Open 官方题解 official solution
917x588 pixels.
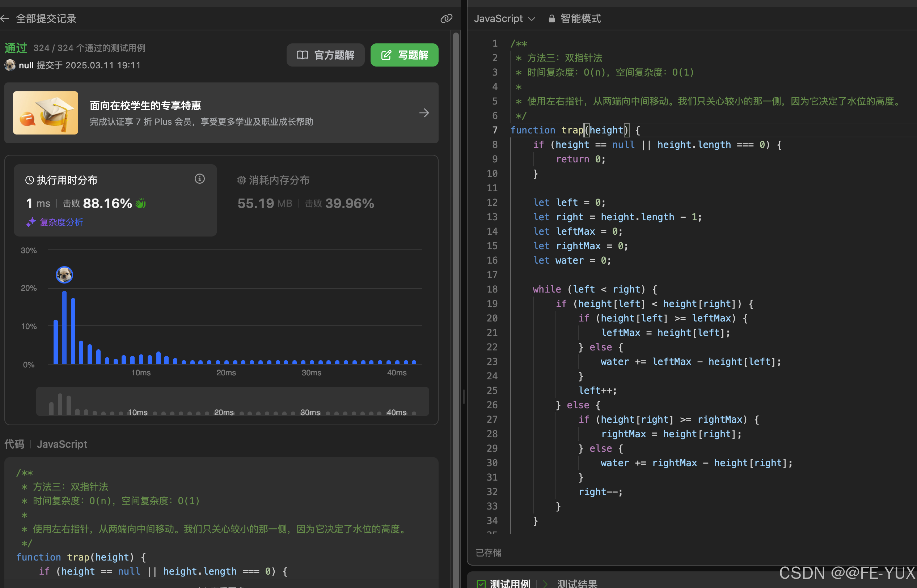click(326, 55)
